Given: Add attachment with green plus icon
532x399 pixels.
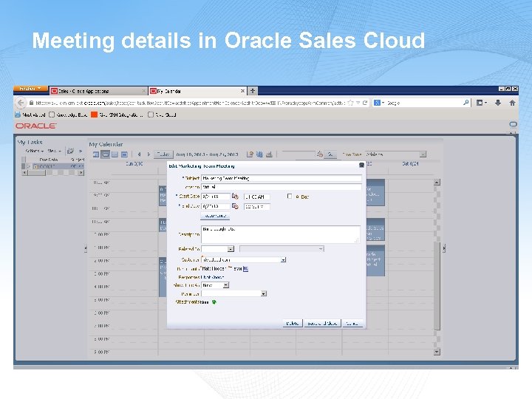Looking at the screenshot, I should point(214,302).
